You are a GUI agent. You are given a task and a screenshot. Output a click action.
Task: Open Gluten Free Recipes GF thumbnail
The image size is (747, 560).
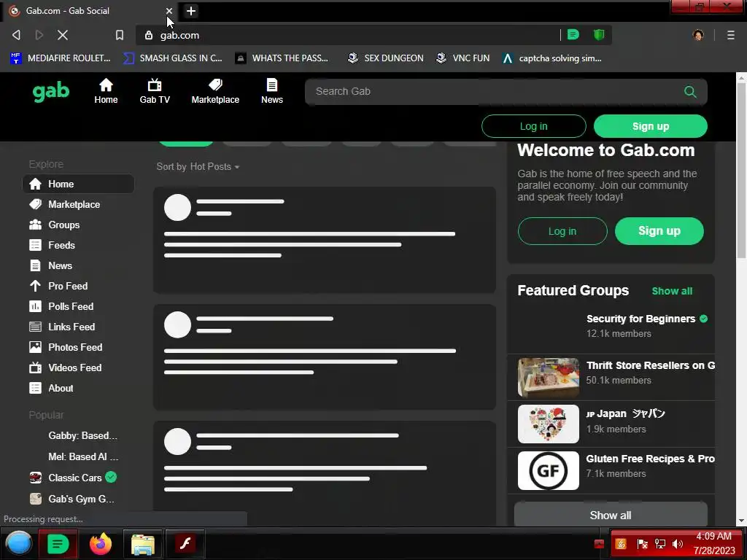(x=549, y=470)
